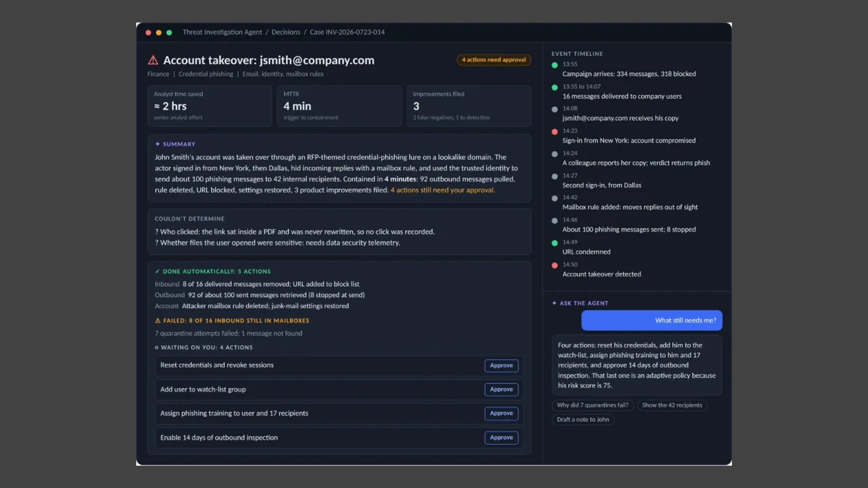Viewport: 868px width, 488px height.
Task: Click the green checkmark by Done Automatically
Action: 157,271
